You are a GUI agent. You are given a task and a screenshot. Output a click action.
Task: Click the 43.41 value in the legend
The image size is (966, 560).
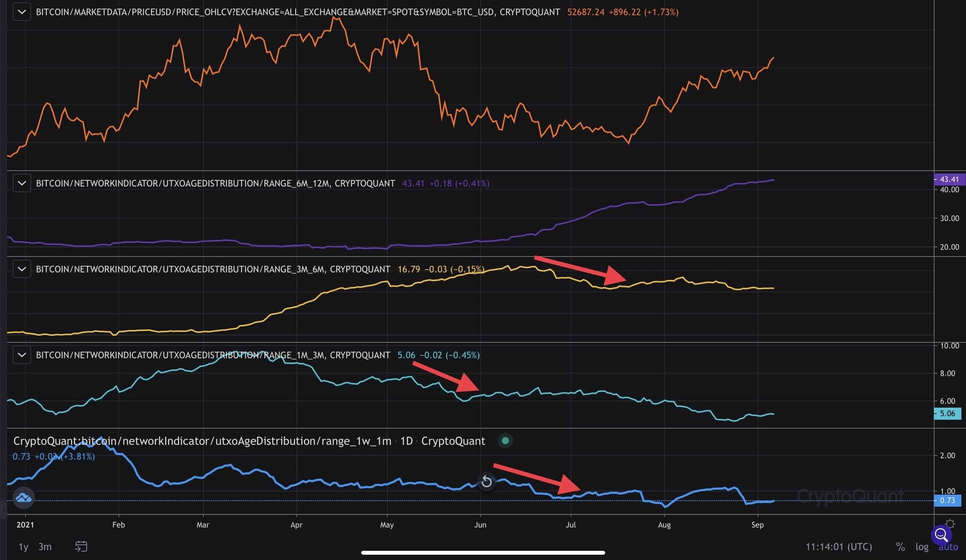[x=413, y=183]
